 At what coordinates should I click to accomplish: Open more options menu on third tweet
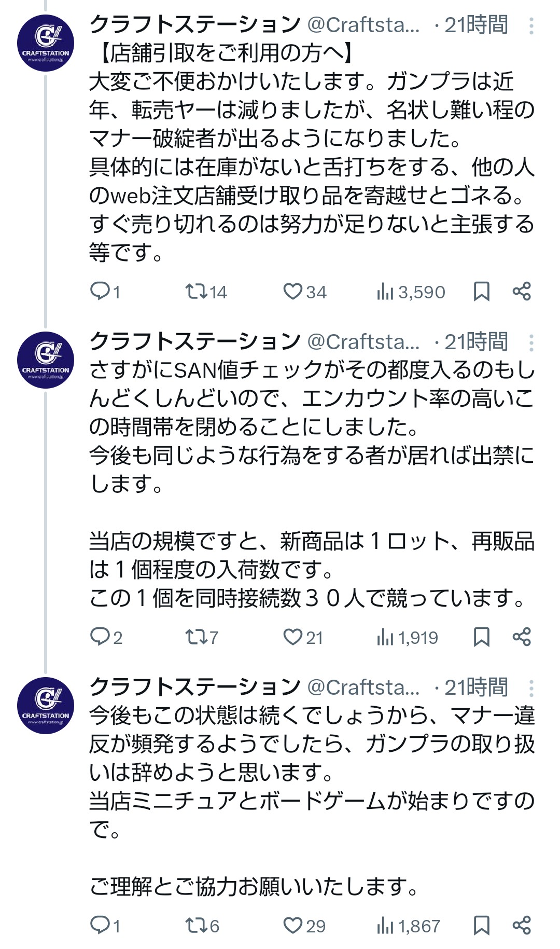(x=531, y=688)
